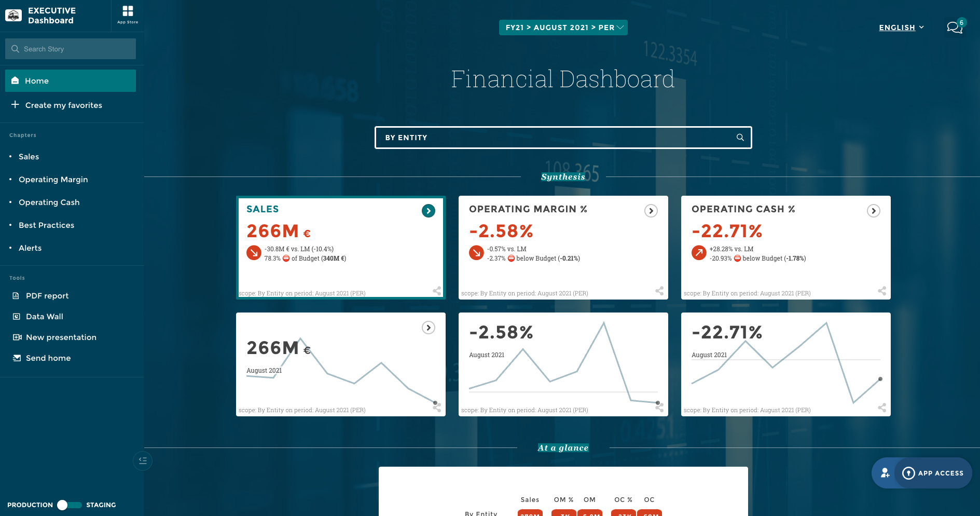
Task: Open the App Access panel
Action: tap(933, 473)
